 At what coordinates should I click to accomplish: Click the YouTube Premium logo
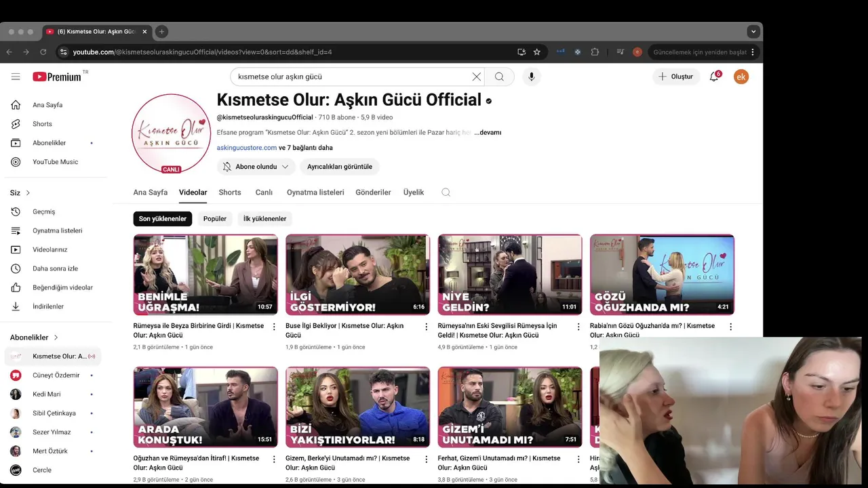57,77
